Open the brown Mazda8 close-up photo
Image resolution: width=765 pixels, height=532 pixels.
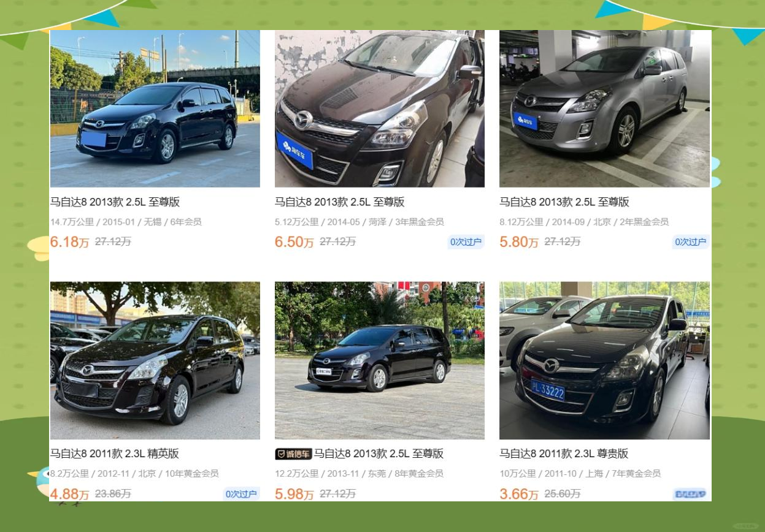[380, 108]
